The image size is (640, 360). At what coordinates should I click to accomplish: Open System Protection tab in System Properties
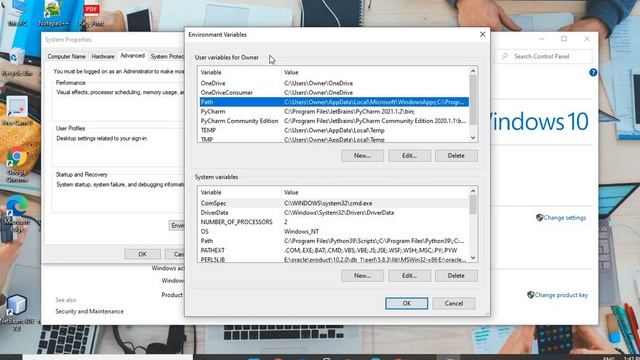point(166,56)
